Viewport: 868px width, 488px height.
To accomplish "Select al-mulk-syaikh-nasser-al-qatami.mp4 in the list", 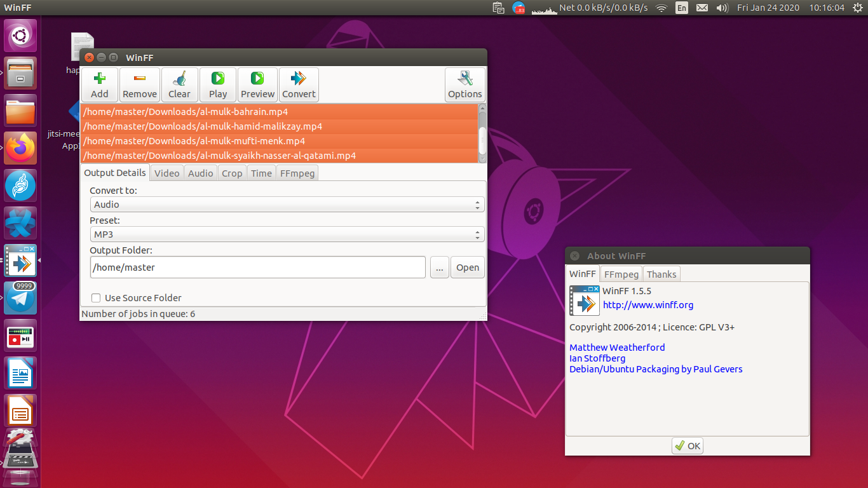I will click(x=280, y=156).
